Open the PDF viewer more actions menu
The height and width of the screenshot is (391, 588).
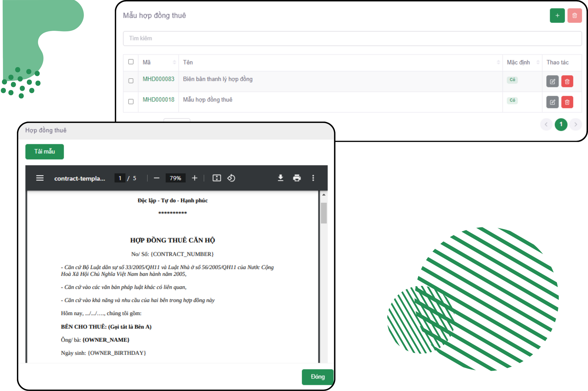click(x=313, y=178)
